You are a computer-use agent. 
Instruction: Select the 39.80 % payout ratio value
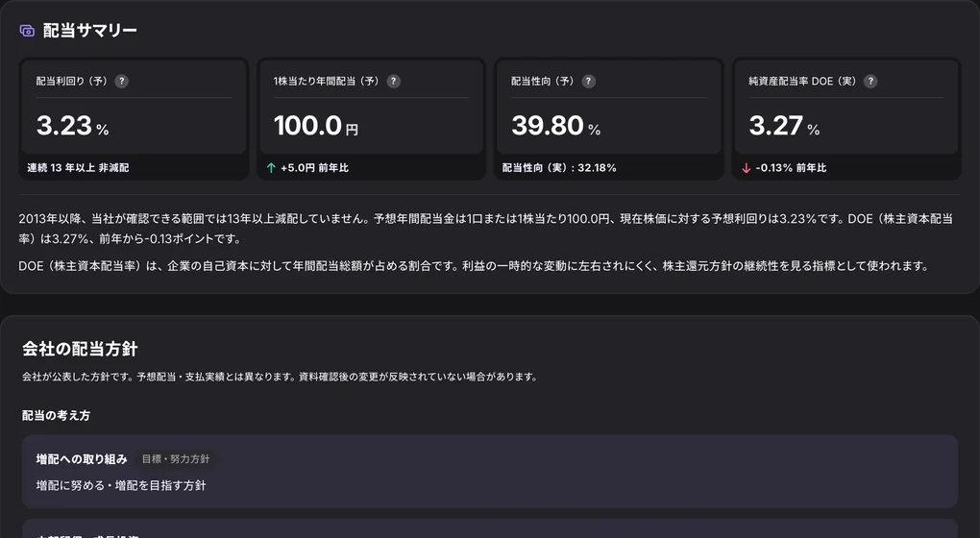click(556, 126)
